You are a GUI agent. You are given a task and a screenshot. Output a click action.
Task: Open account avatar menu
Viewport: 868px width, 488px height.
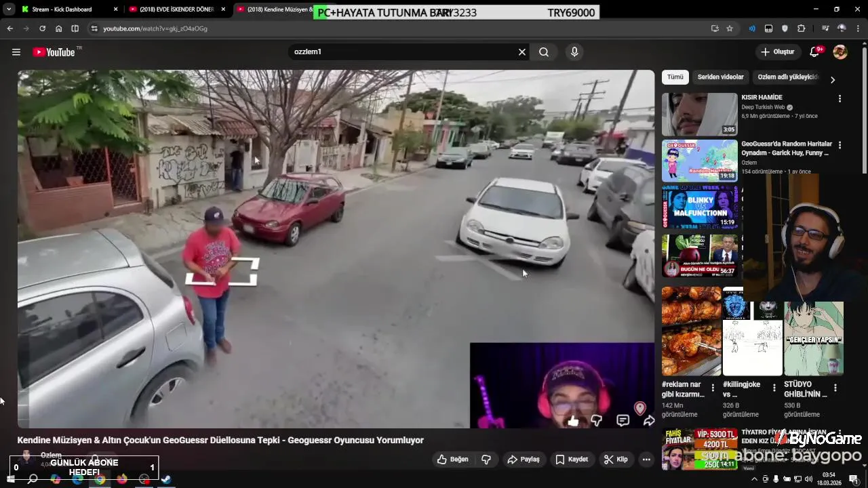pos(840,52)
